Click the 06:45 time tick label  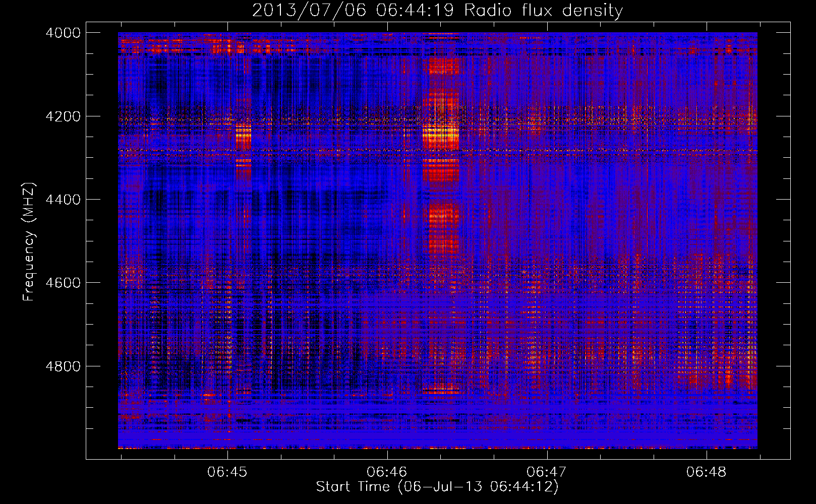click(x=227, y=472)
